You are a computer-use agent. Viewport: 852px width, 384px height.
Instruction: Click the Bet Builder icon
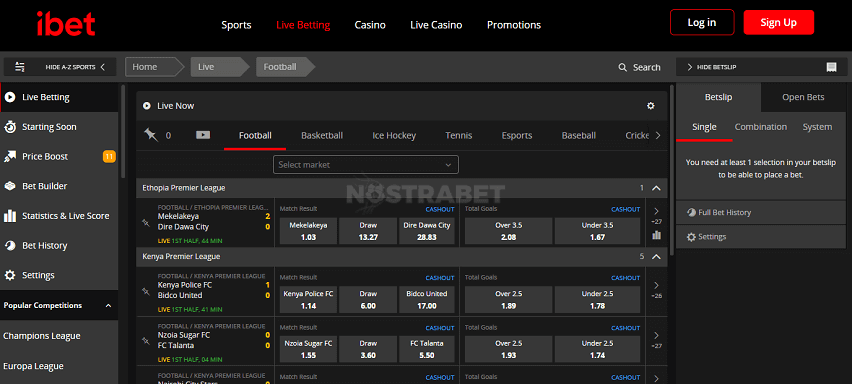pyautogui.click(x=10, y=186)
